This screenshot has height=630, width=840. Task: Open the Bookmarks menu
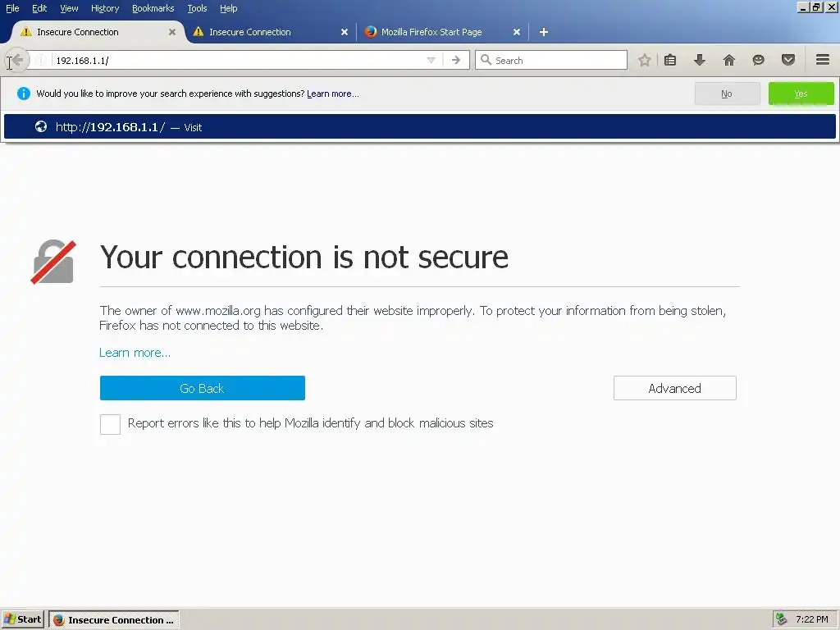(x=153, y=8)
